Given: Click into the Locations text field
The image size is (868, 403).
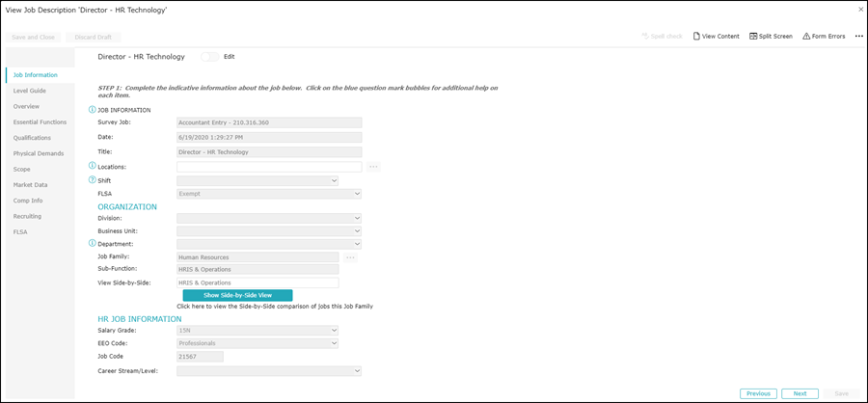Looking at the screenshot, I should click(269, 167).
